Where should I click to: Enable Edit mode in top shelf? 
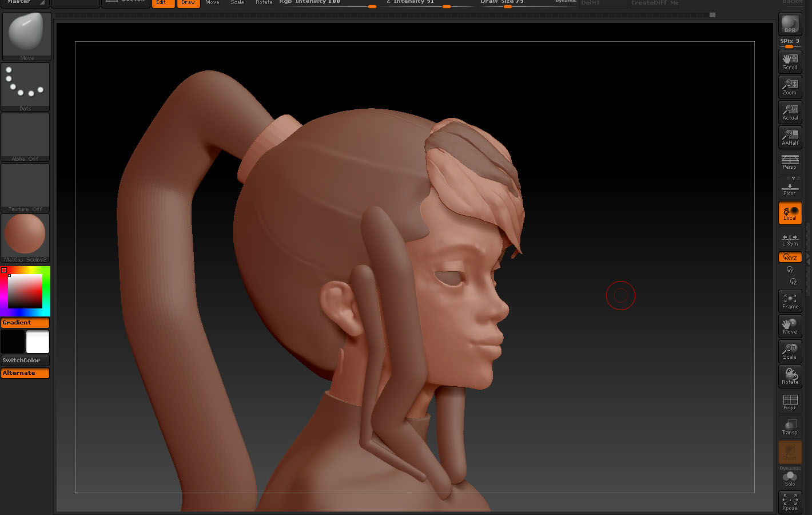[163, 3]
